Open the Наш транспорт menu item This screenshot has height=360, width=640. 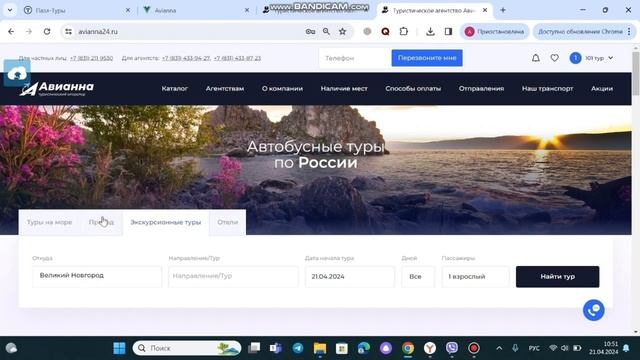point(547,89)
